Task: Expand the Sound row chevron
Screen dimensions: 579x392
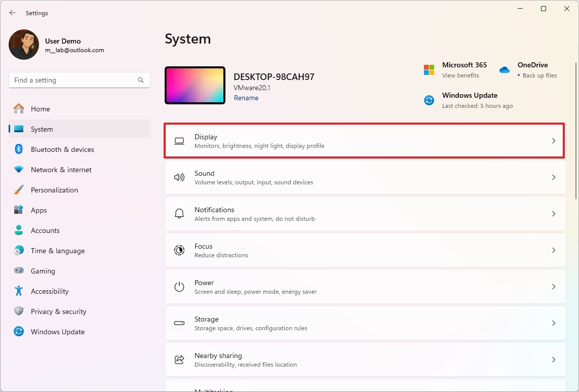Action: (x=553, y=177)
